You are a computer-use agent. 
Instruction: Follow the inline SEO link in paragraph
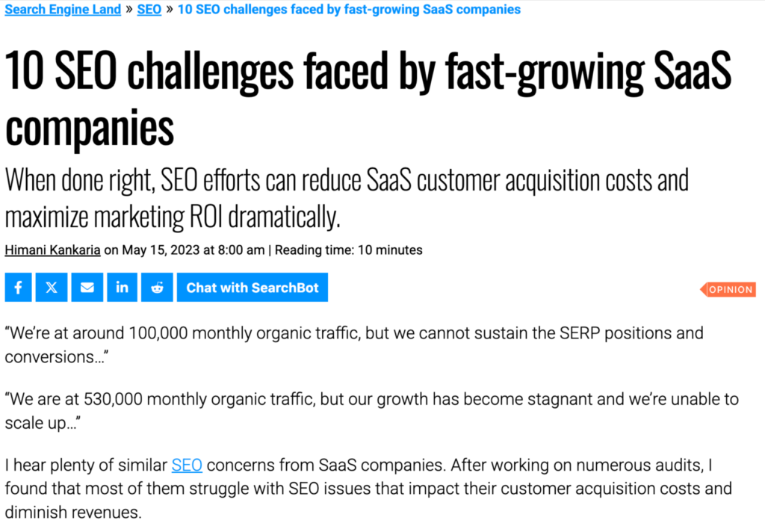(x=187, y=466)
